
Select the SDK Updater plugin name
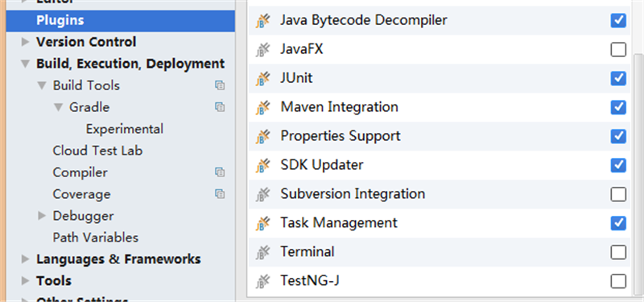tap(322, 165)
